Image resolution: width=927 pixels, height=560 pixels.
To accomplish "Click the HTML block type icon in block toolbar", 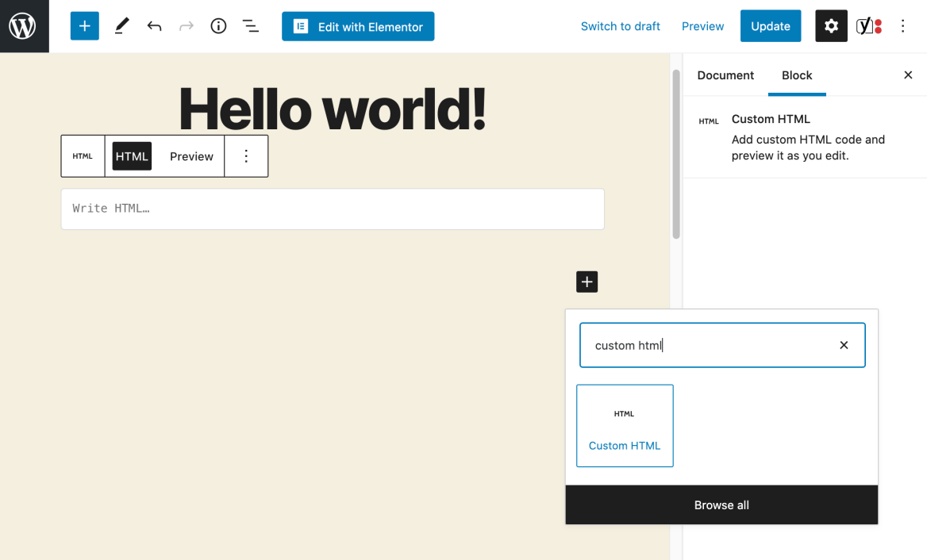I will coord(83,156).
